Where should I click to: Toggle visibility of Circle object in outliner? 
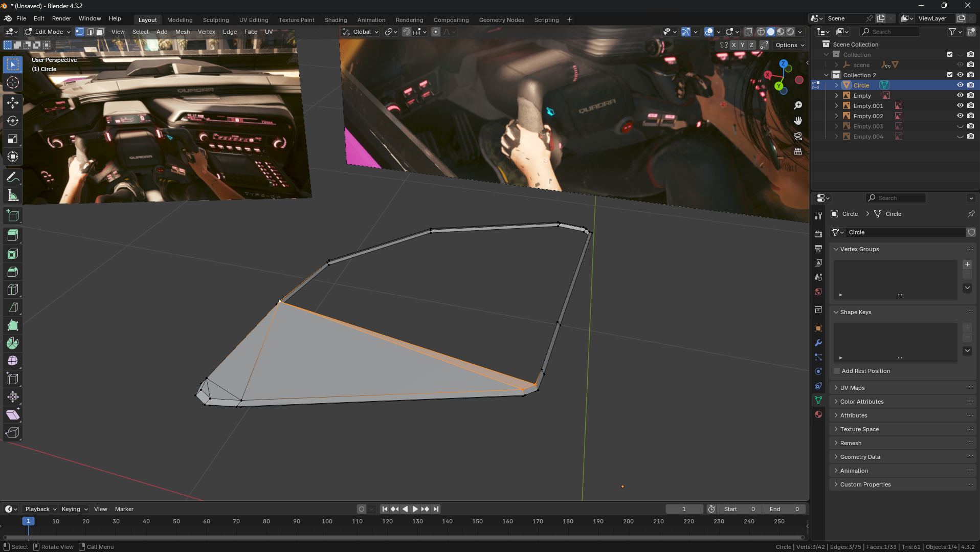[960, 85]
